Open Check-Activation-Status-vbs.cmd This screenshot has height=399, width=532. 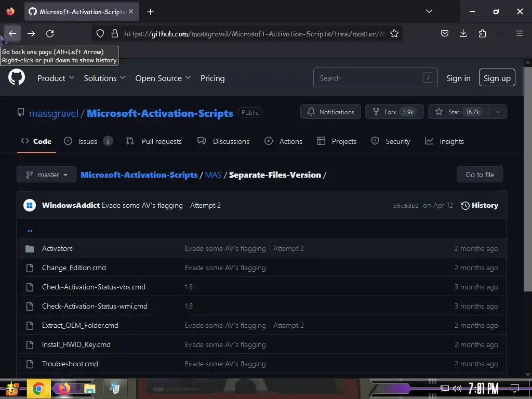[94, 287]
